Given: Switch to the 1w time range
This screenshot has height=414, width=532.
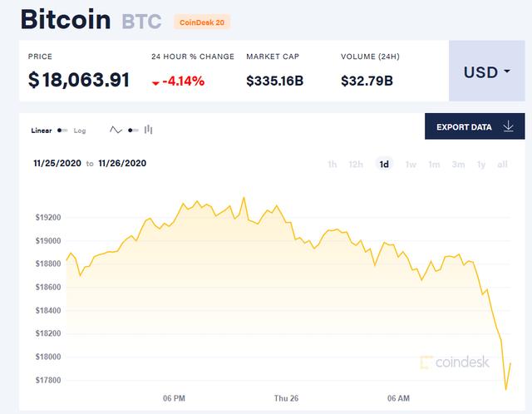Looking at the screenshot, I should [411, 164].
